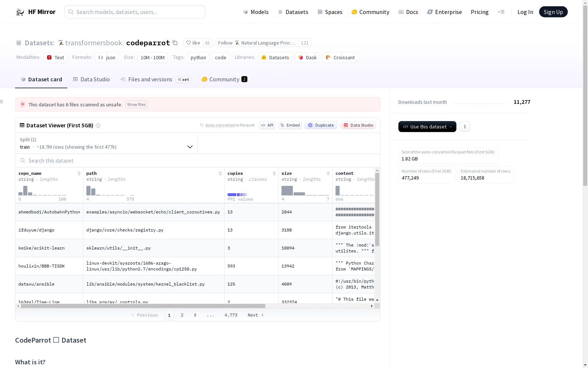Screen dimensions: 588x368
Task: Click the API button in Dataset Viewer
Action: click(x=267, y=125)
